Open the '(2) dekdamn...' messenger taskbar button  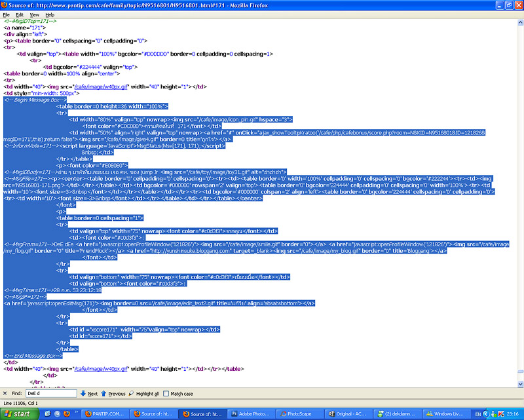[398, 413]
